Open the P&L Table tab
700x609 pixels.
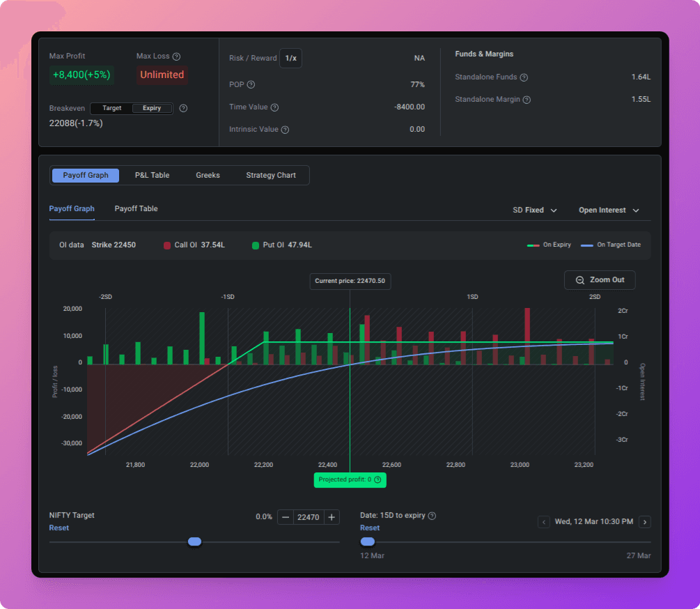[153, 175]
